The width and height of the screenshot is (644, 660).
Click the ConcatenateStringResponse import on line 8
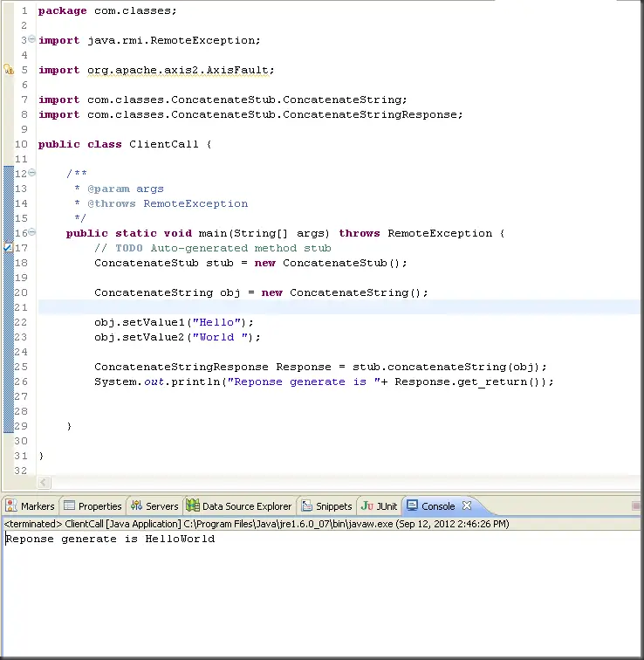click(x=250, y=114)
